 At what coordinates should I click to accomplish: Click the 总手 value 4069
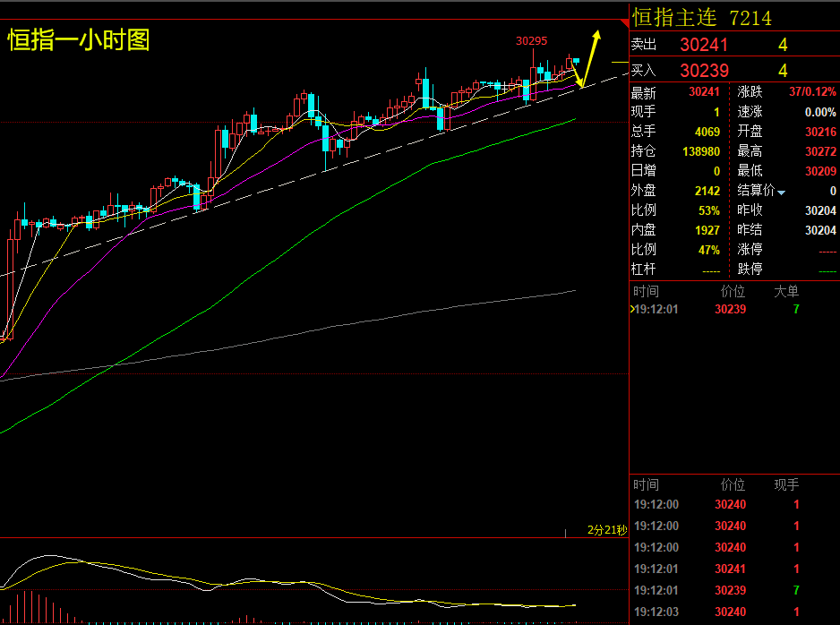[x=707, y=132]
